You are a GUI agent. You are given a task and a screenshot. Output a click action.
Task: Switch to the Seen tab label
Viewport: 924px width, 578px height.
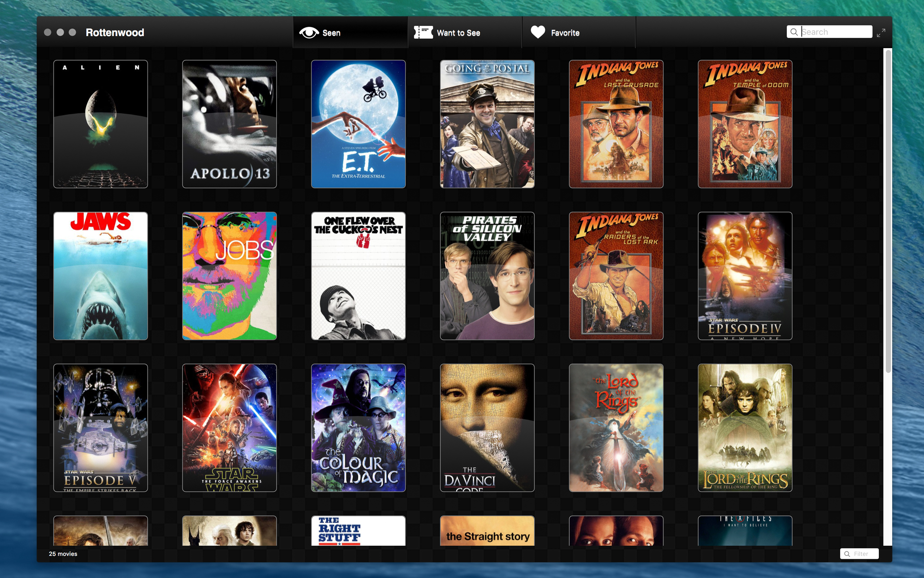[x=331, y=33]
